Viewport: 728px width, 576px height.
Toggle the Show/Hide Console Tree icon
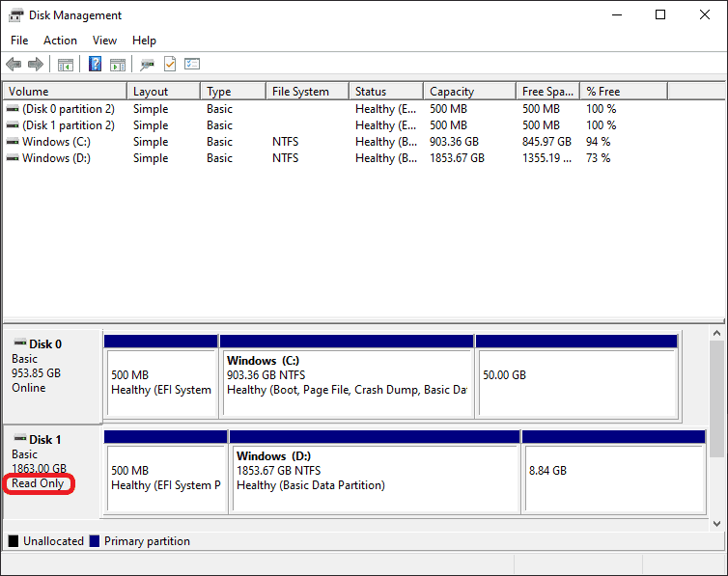click(x=66, y=65)
